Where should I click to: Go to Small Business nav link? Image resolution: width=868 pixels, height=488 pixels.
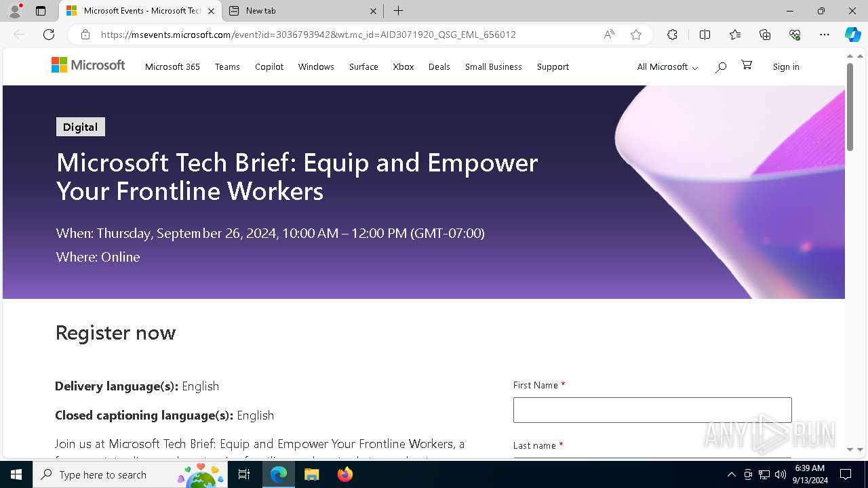(494, 66)
